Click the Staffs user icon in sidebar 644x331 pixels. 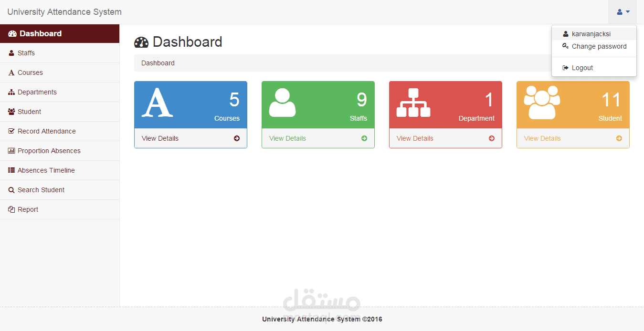[x=11, y=53]
